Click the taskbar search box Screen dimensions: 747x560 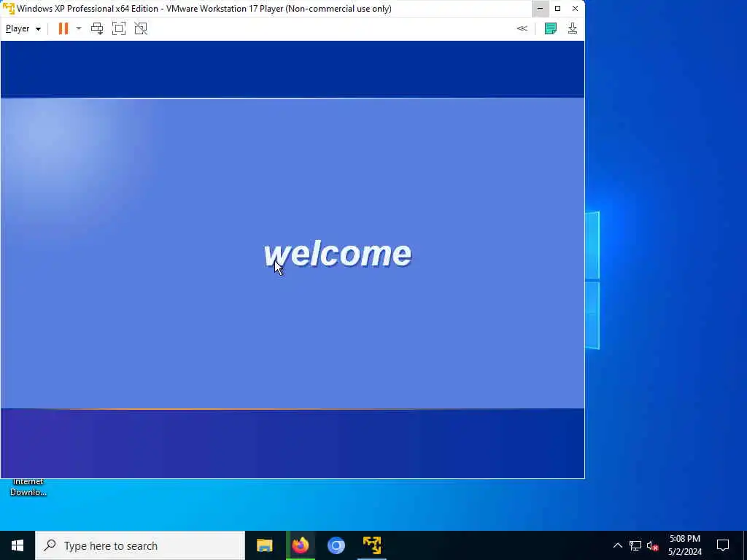click(x=140, y=545)
